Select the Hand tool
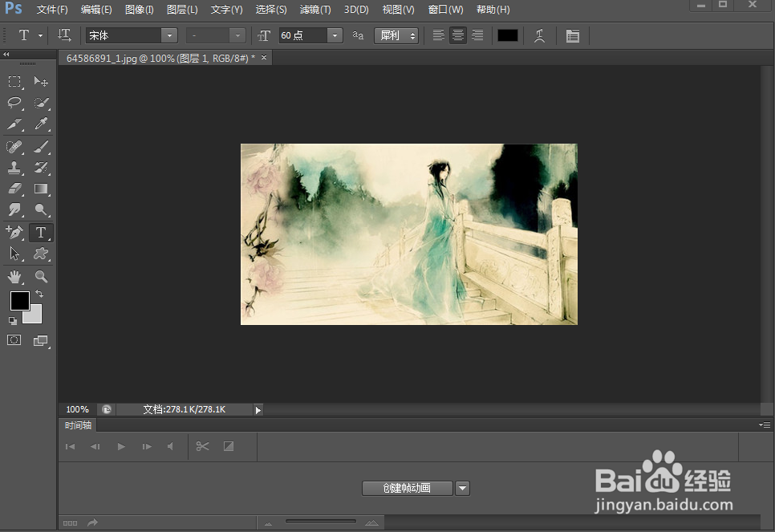775x532 pixels. point(14,277)
